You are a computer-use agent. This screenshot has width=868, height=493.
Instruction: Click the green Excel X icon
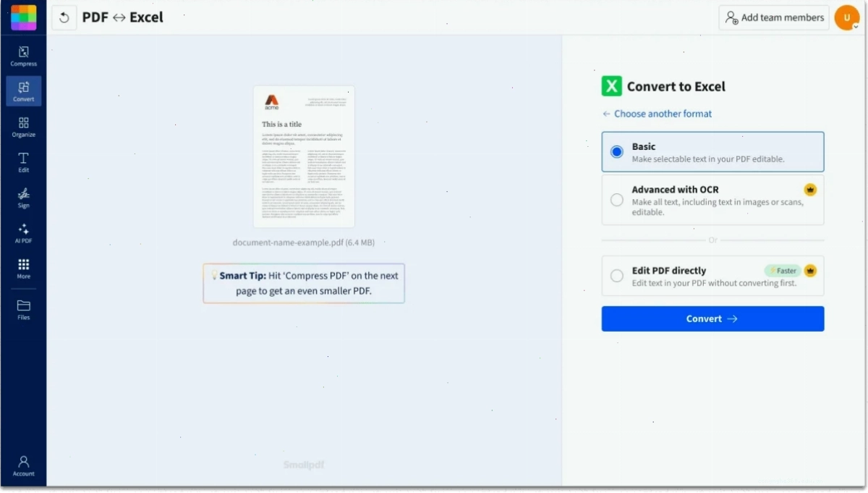(612, 86)
